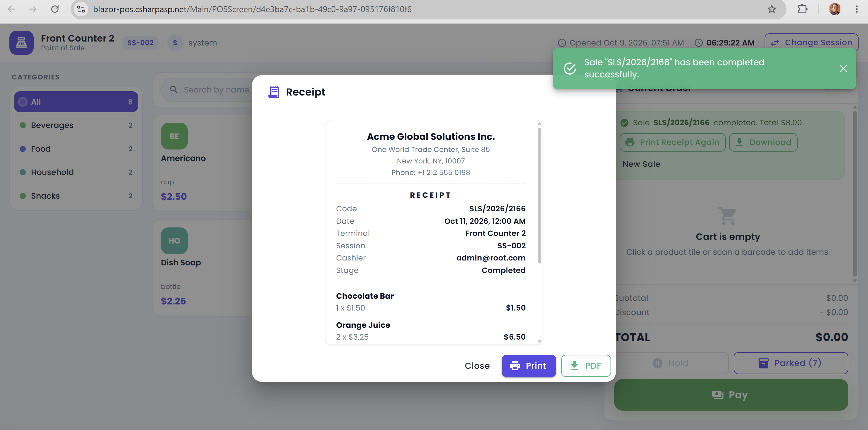Bookmark this page with star icon
Image resolution: width=868 pixels, height=430 pixels.
(x=772, y=9)
